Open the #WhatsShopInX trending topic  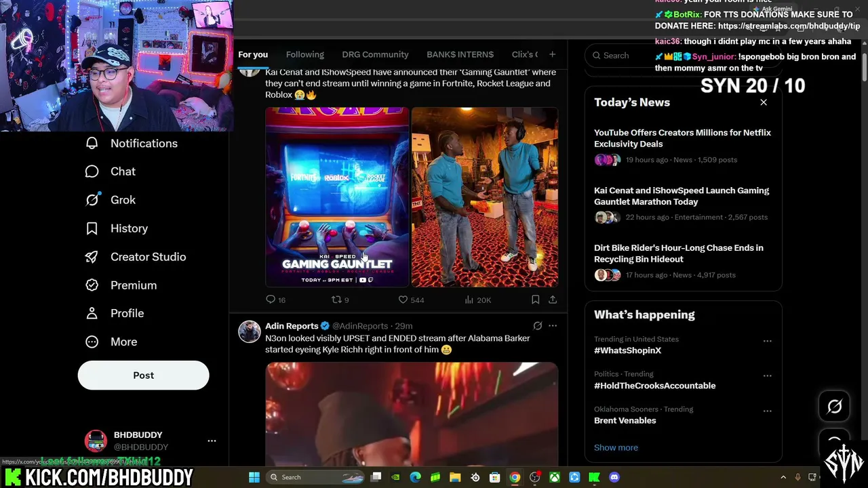click(x=627, y=350)
